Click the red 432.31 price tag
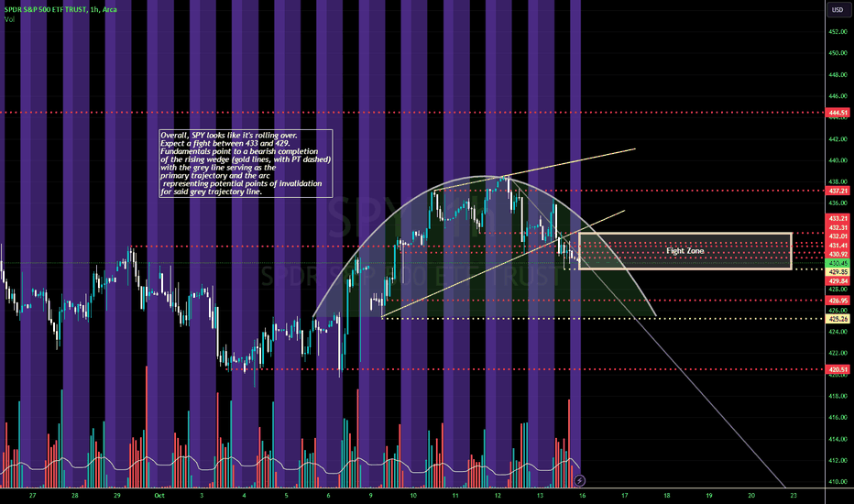The height and width of the screenshot is (504, 854). pos(838,227)
